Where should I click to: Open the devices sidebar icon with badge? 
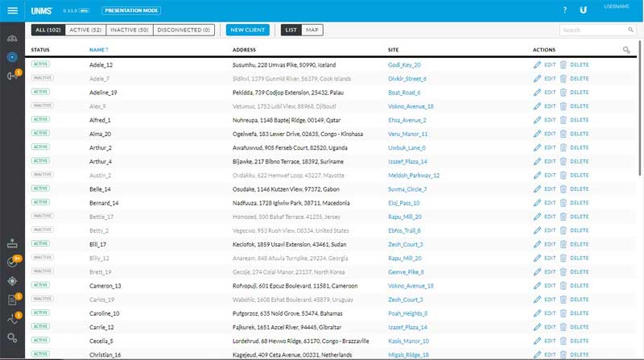tap(12, 76)
